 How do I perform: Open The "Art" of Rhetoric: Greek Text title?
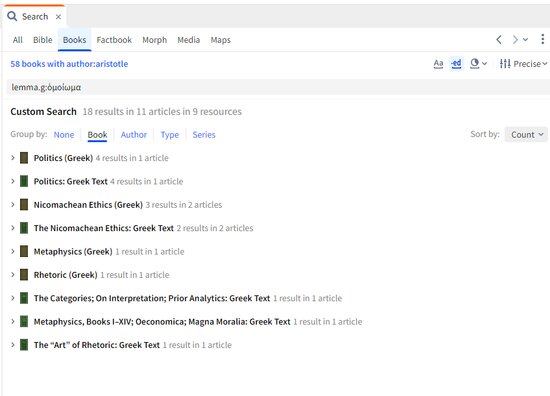[97, 345]
